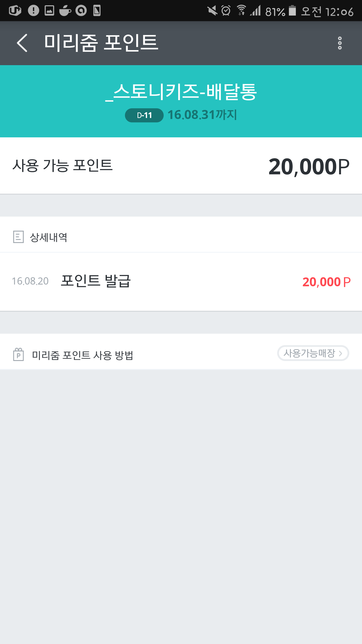The width and height of the screenshot is (362, 644).
Task: Tap the alarm clock status icon
Action: click(226, 11)
